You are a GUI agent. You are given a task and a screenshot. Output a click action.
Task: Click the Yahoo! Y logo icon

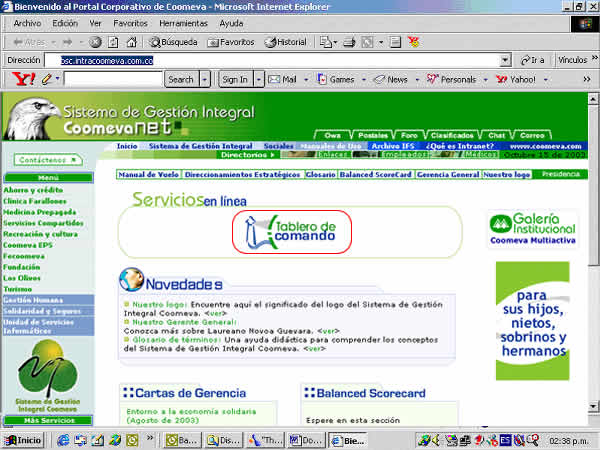[x=26, y=79]
